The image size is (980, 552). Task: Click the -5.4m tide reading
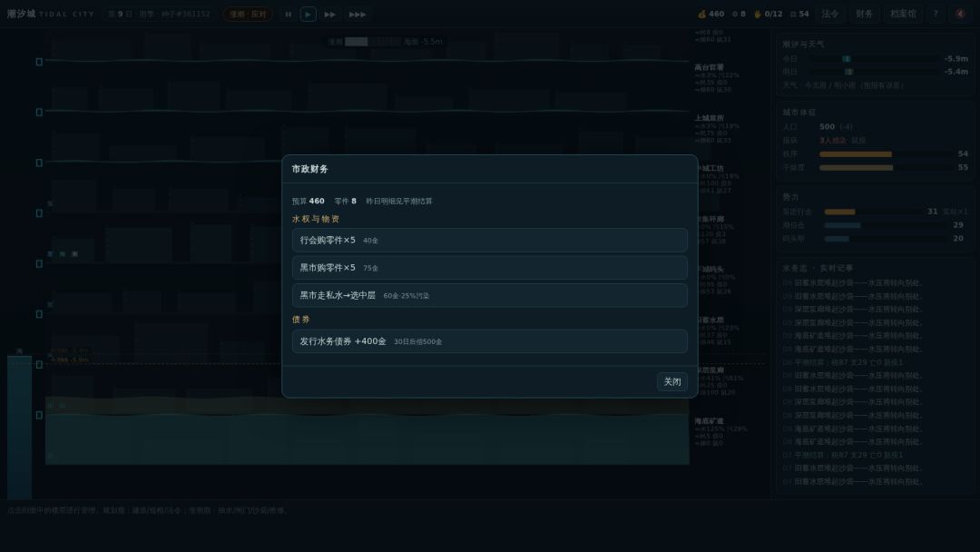tap(956, 72)
